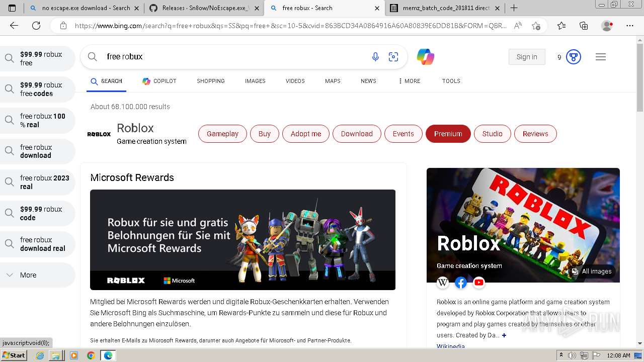Viewport: 644px width, 362px height.
Task: Click the Sign in button
Action: [x=527, y=57]
